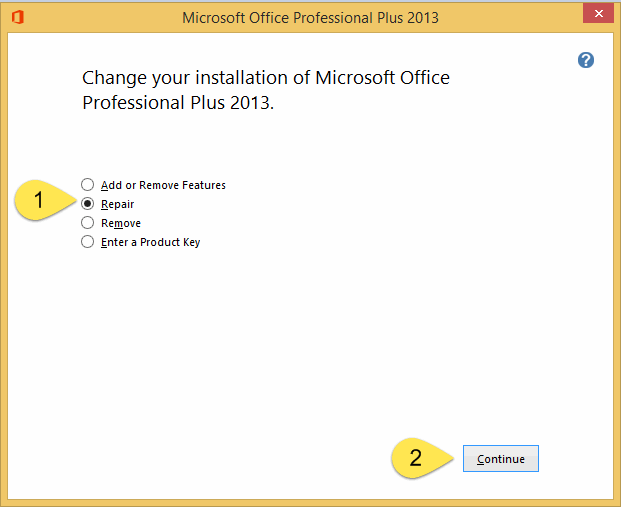Click the 'Professional Plus 2013.' heading line
This screenshot has width=621, height=507.
(x=178, y=103)
